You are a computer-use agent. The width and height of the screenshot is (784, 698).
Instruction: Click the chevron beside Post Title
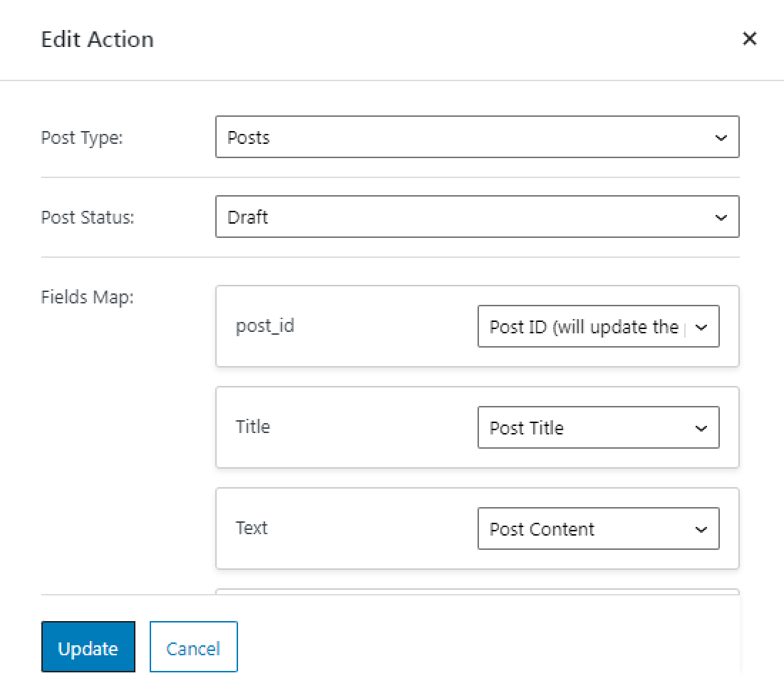[x=702, y=427]
